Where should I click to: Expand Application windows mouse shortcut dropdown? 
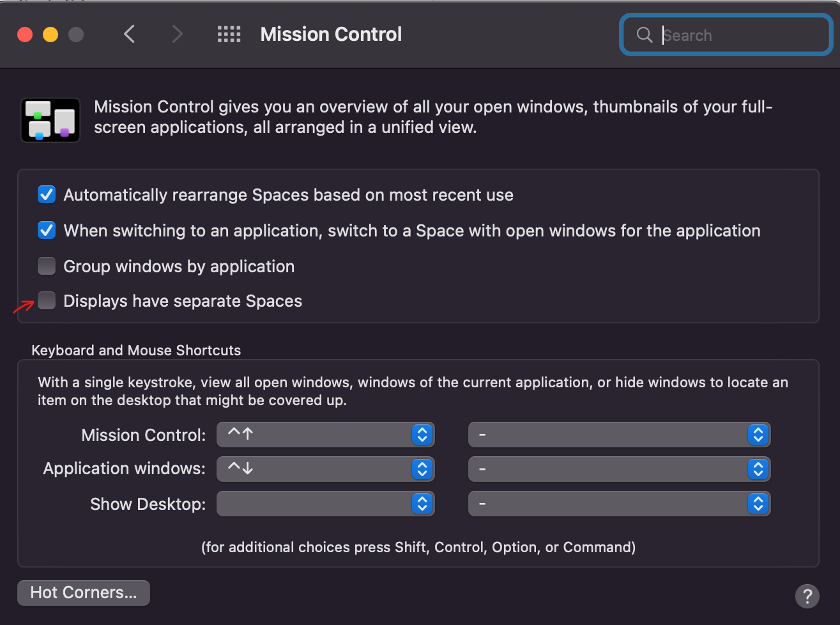619,469
